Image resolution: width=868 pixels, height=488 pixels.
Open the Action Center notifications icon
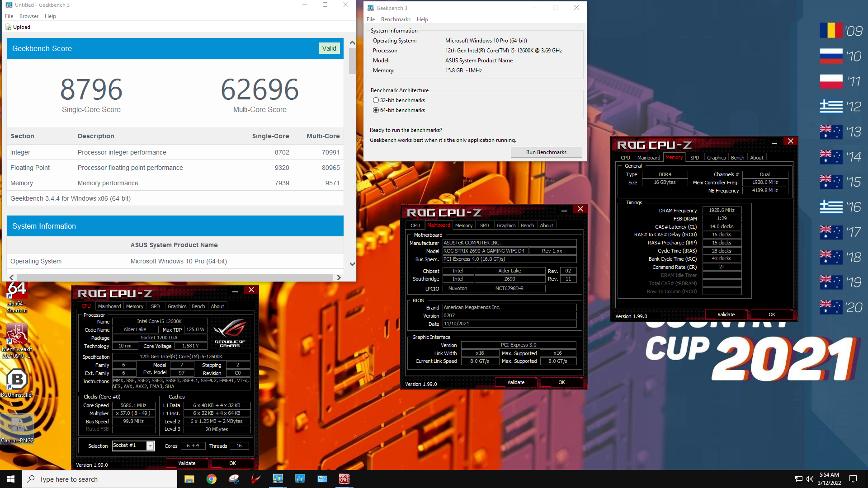pos(853,479)
